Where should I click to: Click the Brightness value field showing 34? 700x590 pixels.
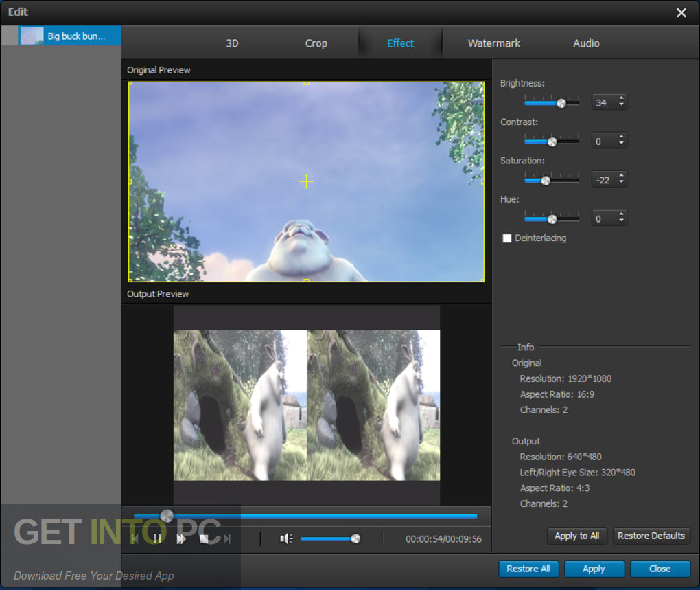click(x=604, y=102)
